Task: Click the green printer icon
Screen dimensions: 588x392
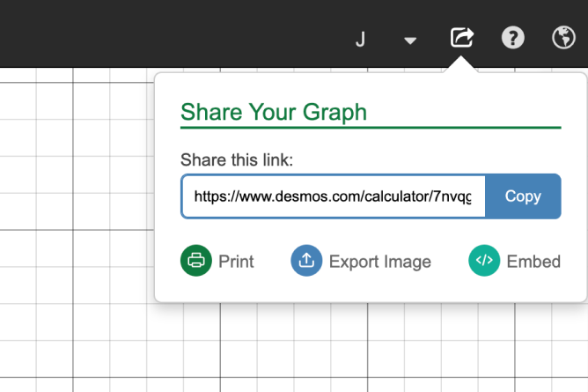Action: click(195, 261)
